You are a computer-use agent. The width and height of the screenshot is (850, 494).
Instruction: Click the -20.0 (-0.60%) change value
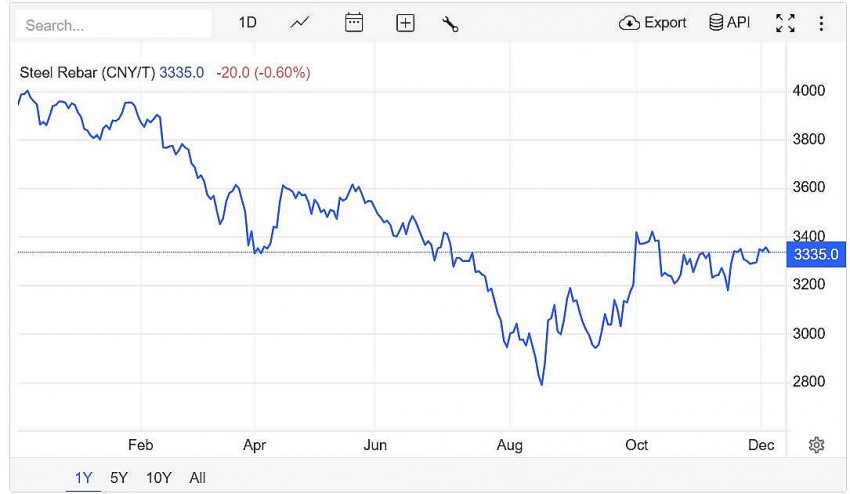pyautogui.click(x=263, y=72)
